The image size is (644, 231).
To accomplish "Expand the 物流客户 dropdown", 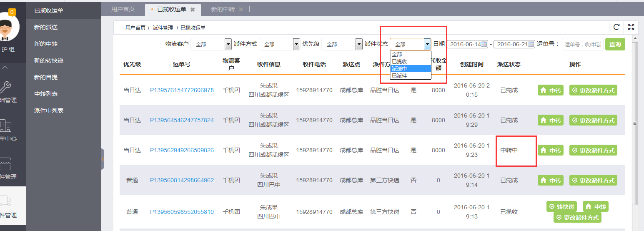I will tap(228, 44).
